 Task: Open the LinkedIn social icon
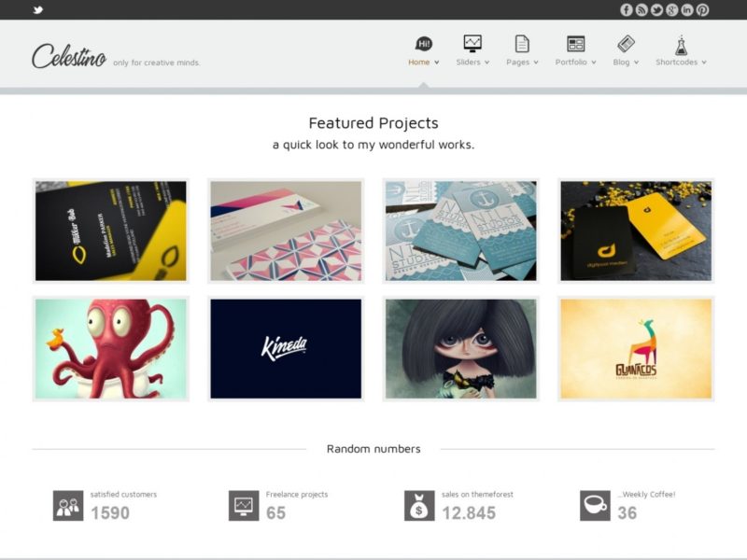point(686,9)
